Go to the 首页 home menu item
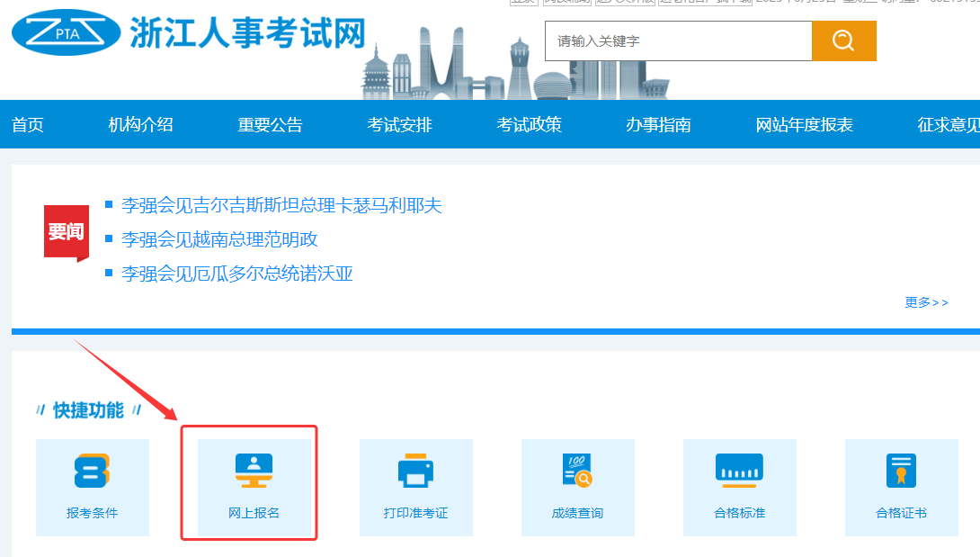 [x=27, y=124]
